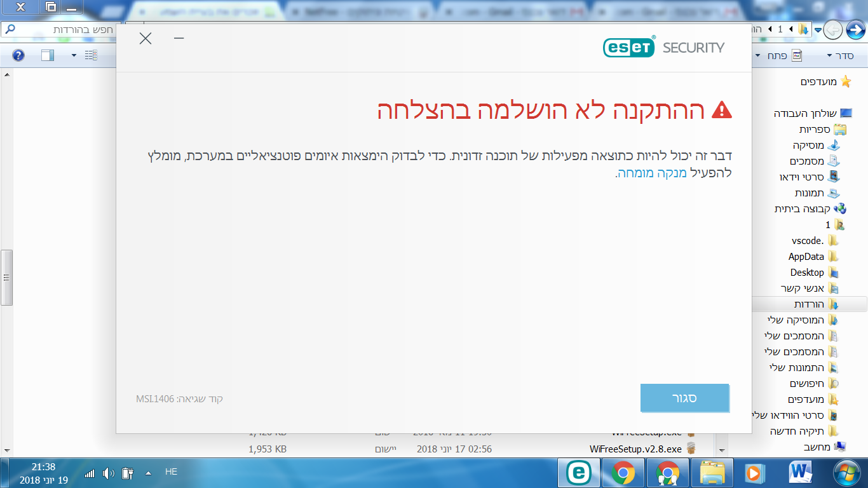Go forward with Explorer blue arrow button
Viewport: 868px width, 488px height.
(x=855, y=29)
